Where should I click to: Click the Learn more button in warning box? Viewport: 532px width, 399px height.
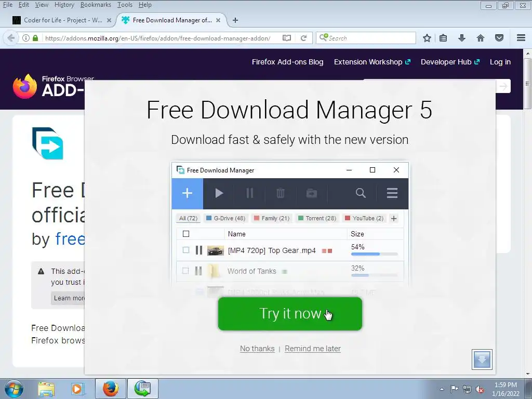pyautogui.click(x=69, y=298)
